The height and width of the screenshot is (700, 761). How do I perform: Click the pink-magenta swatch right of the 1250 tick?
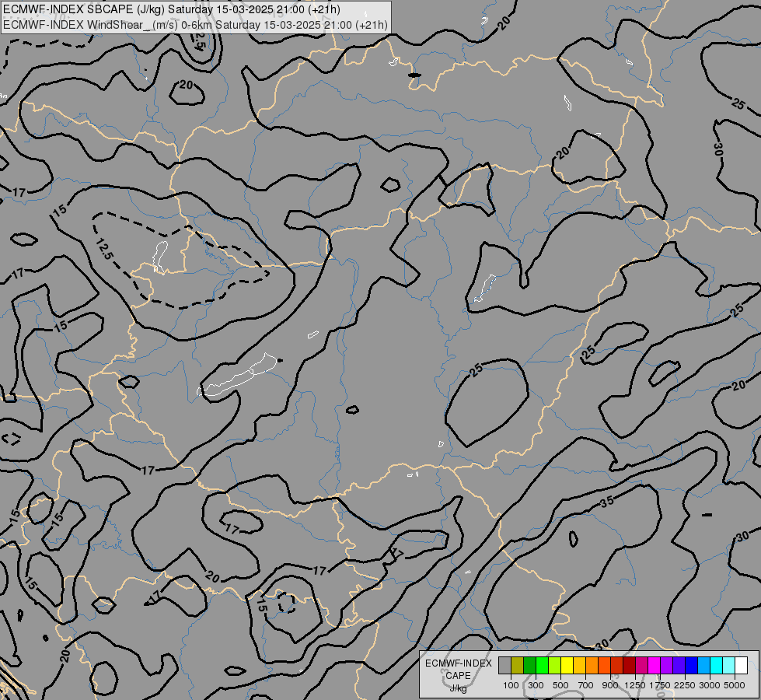(641, 665)
